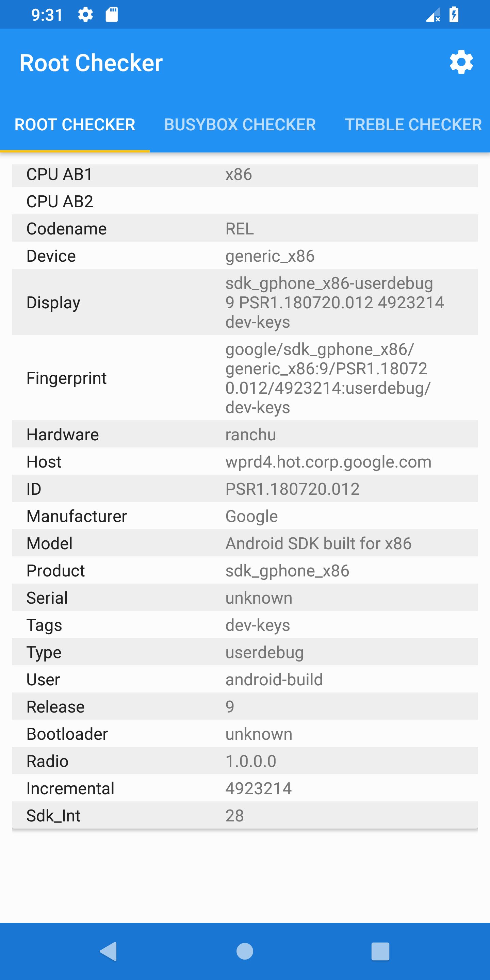Switch to the Treble Checker tab
The height and width of the screenshot is (980, 490).
pos(413,125)
